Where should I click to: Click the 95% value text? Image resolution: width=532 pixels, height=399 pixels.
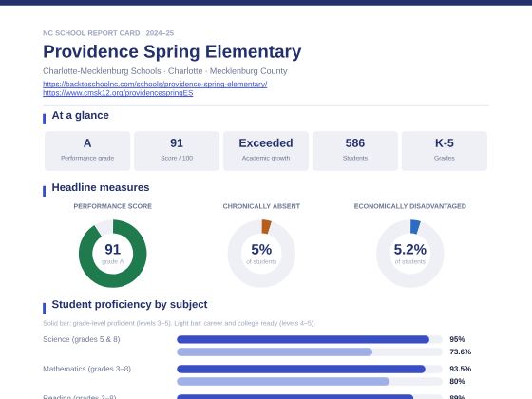457,339
